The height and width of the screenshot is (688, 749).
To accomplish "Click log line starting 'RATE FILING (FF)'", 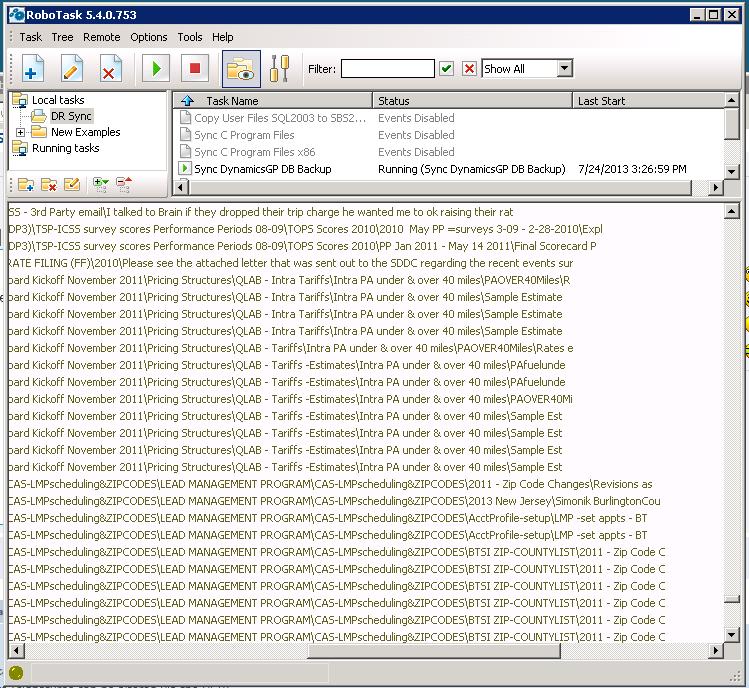I will click(x=291, y=263).
